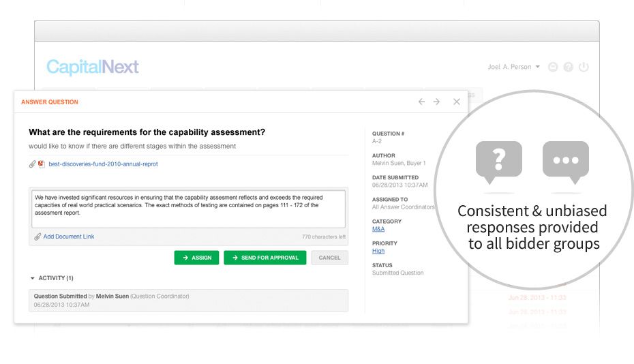Viewport: 634px width, 364px height.
Task: Click the minus circle icon in header
Action: [553, 67]
